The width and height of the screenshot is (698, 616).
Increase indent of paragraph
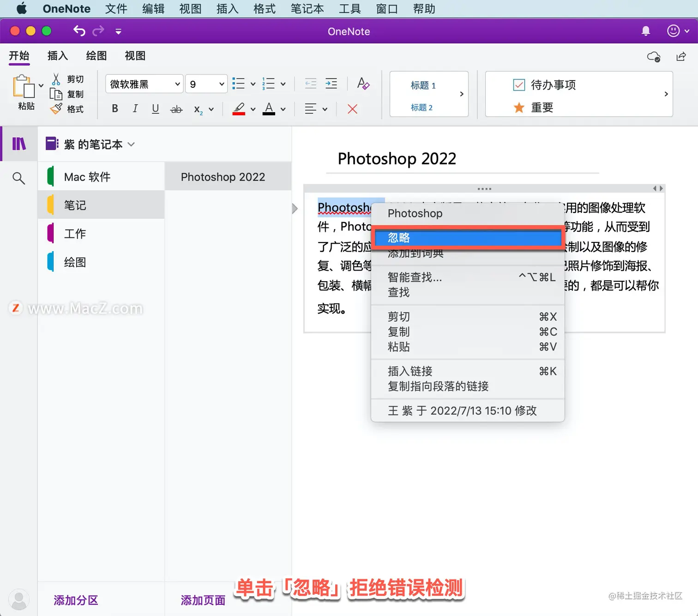(331, 84)
